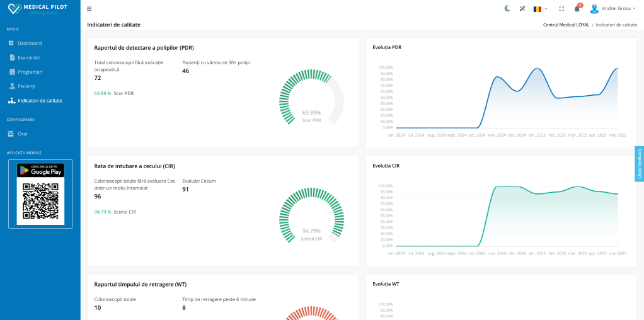This screenshot has height=320, width=644.
Task: Click the Orar calendar icon
Action: tap(11, 134)
